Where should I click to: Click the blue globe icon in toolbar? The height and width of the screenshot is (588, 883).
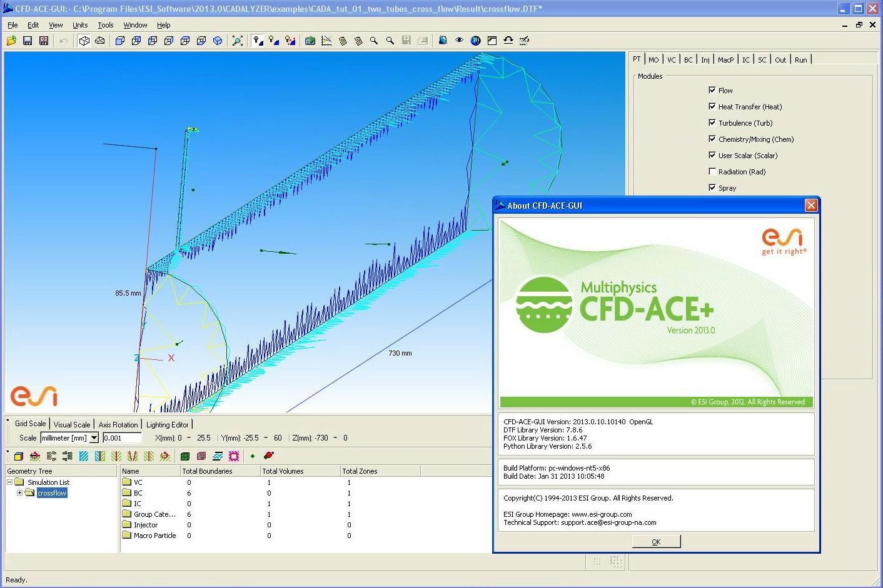tap(476, 41)
